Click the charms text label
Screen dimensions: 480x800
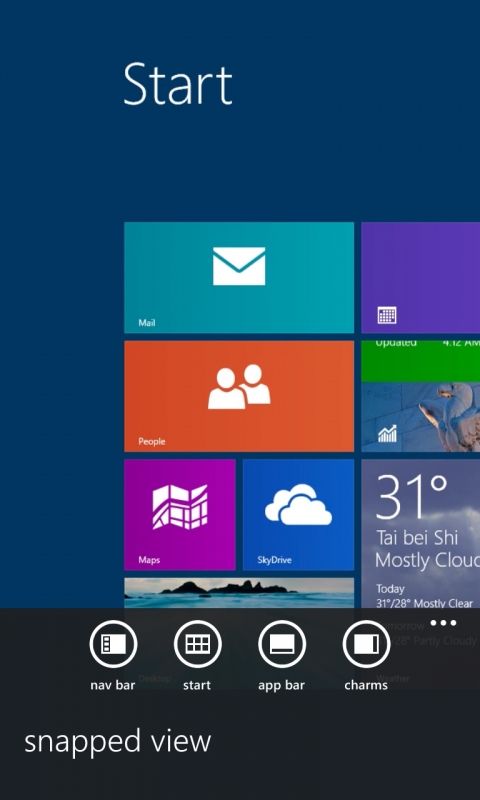click(366, 685)
